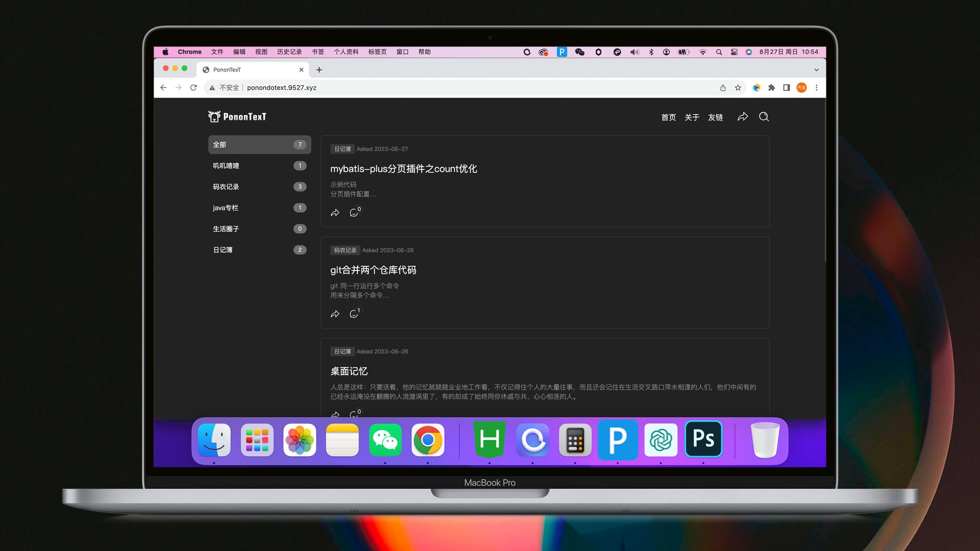Click the Chrome profile avatar
The image size is (980, 551).
pyautogui.click(x=802, y=88)
